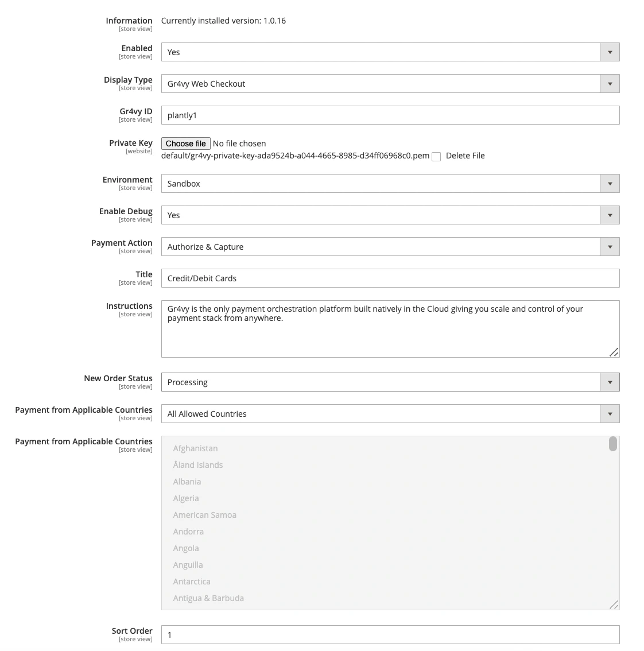Open the Enabled dropdown
Screen dimensions: 644x651
click(x=610, y=52)
